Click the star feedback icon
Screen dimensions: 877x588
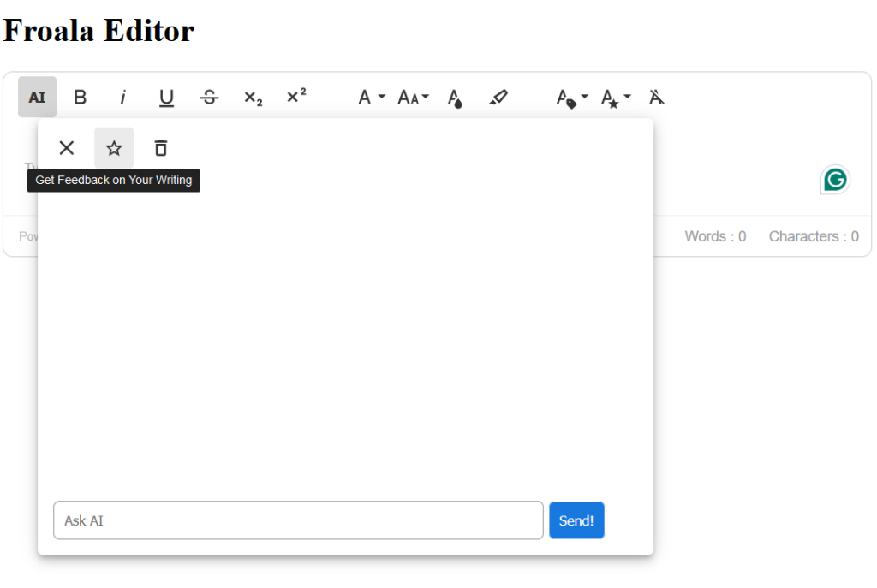pyautogui.click(x=114, y=148)
